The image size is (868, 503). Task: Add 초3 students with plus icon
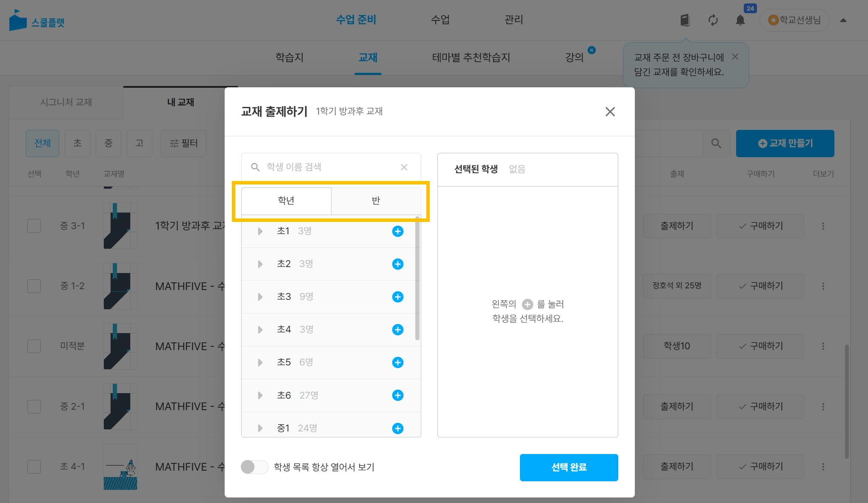click(397, 297)
